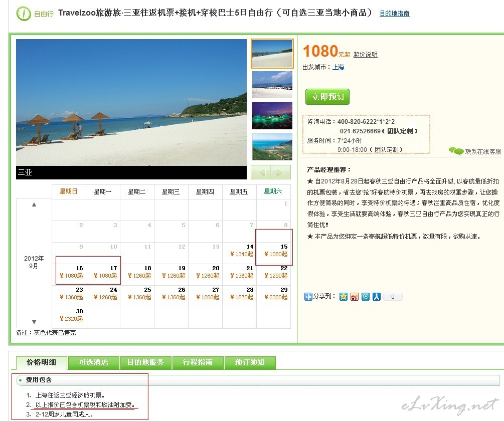Screen dimensions: 504x422
Task: Pick September 21 priced ¥1360起
Action: [x=240, y=275]
